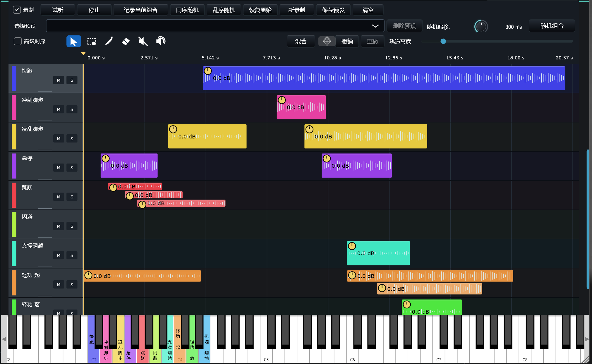This screenshot has height=364, width=592.
Task: Click 记录当前组合 button
Action: [x=141, y=10]
